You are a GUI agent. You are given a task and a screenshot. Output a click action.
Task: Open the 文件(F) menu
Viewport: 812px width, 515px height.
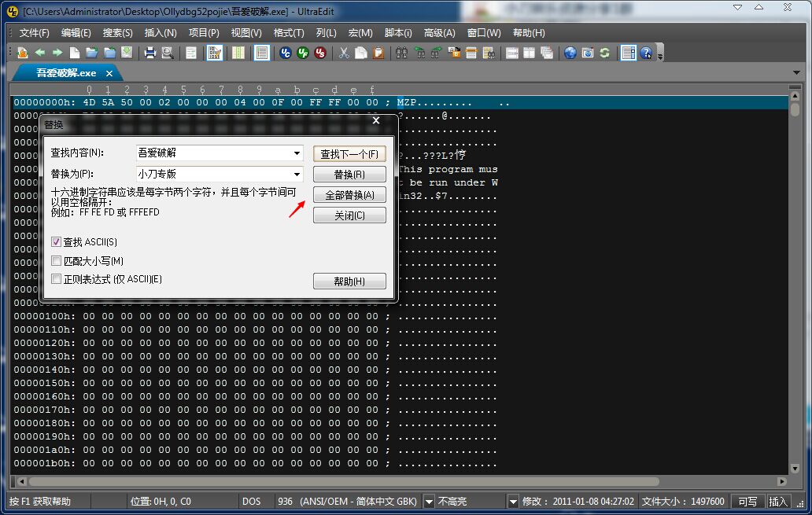click(34, 33)
